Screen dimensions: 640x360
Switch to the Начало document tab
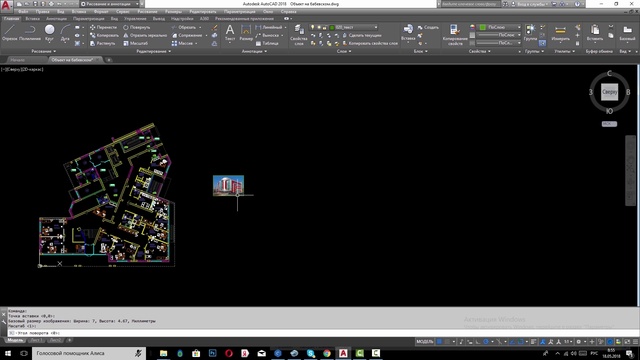[18, 60]
